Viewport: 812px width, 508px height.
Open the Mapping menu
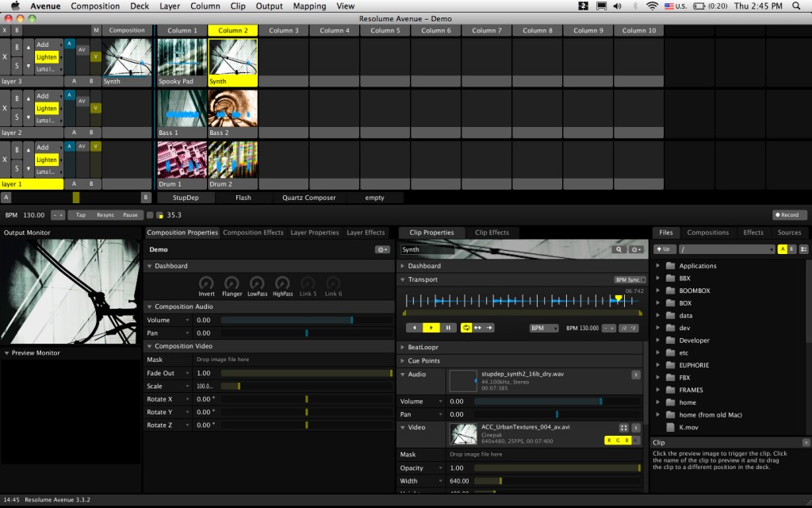point(309,6)
